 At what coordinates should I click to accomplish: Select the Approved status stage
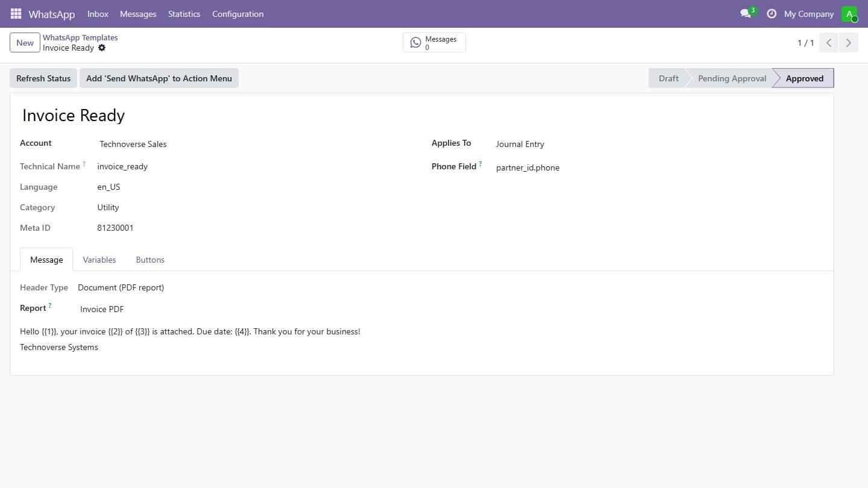click(804, 78)
